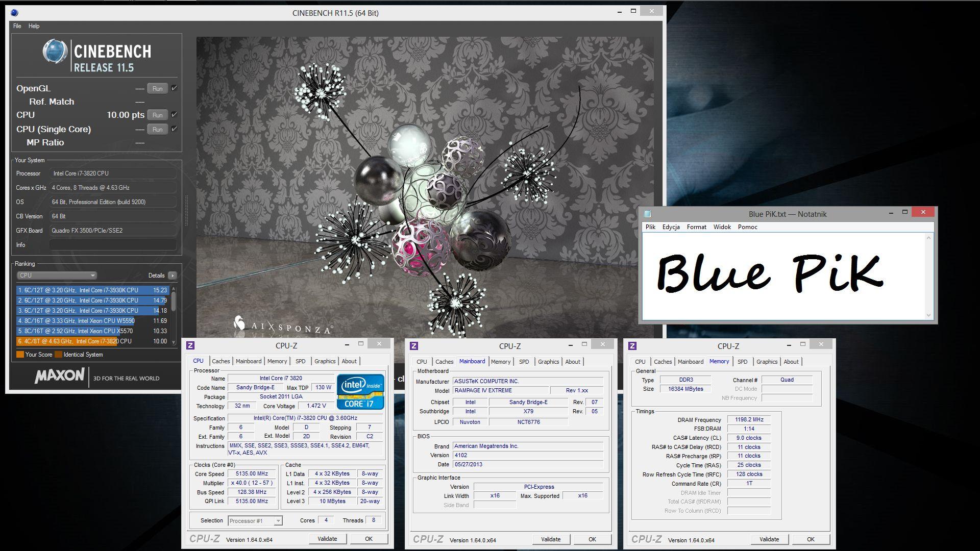Click the RAMPAGE IV EXTREME model field
The width and height of the screenshot is (980, 551).
point(501,391)
